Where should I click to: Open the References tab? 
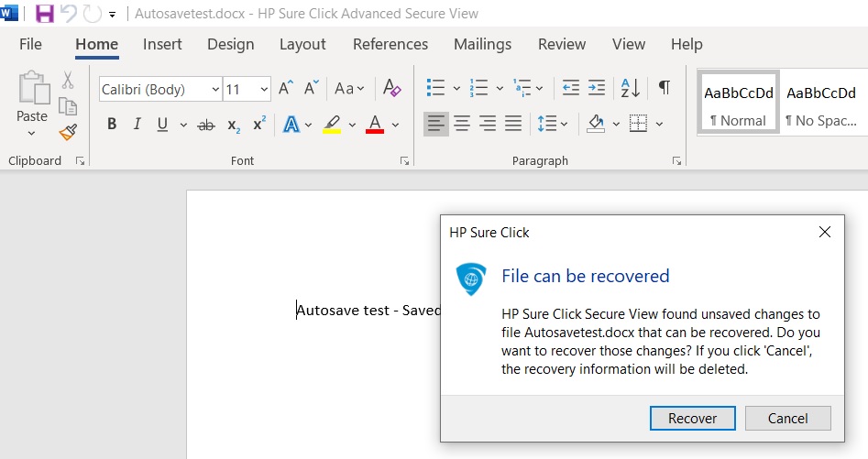pos(390,44)
